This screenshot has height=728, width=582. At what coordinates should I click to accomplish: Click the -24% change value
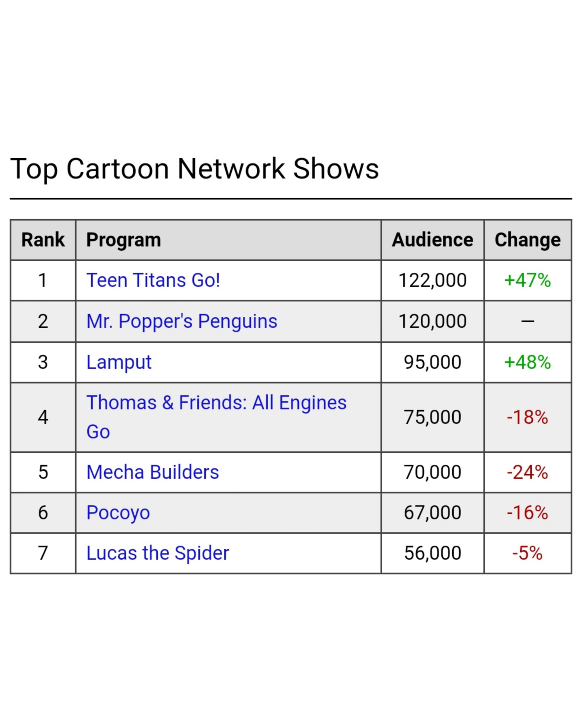point(527,472)
